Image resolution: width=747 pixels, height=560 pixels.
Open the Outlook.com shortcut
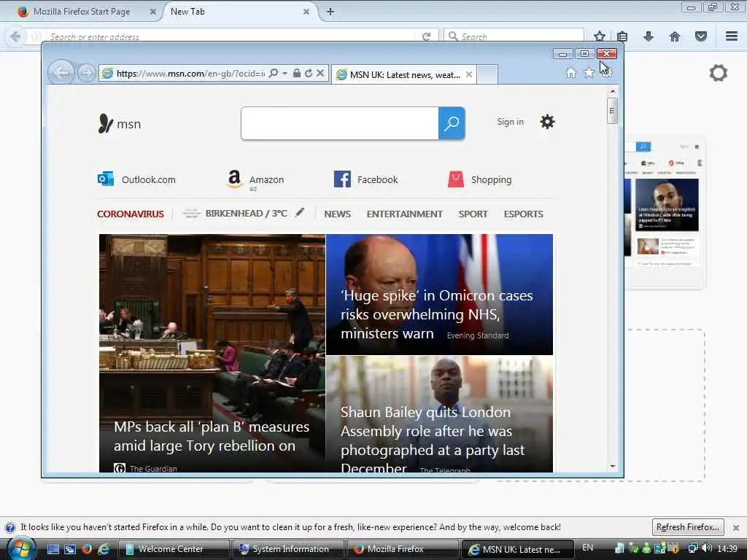[136, 179]
